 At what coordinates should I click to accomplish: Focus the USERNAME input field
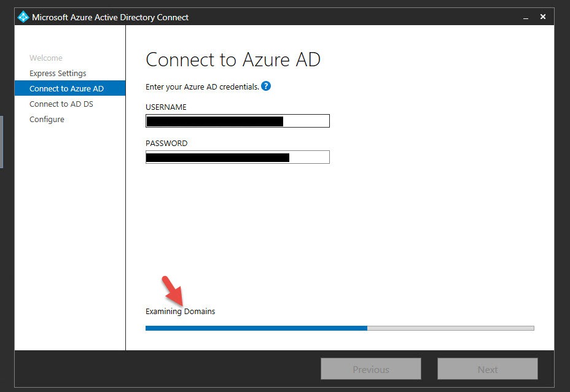(x=237, y=121)
